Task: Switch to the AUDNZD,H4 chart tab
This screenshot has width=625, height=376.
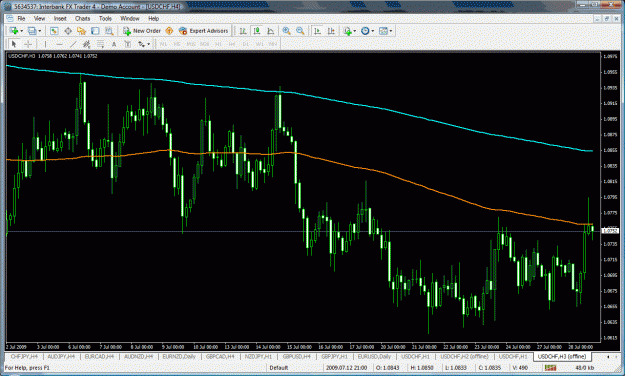Action: [x=138, y=356]
